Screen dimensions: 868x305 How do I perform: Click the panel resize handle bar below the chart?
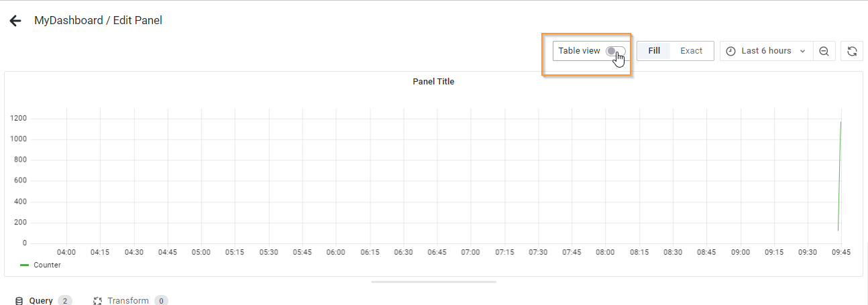433,282
